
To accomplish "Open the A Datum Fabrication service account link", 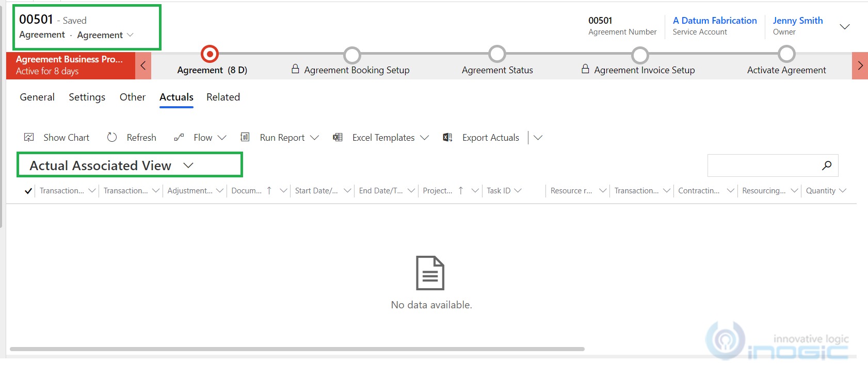I will point(715,21).
